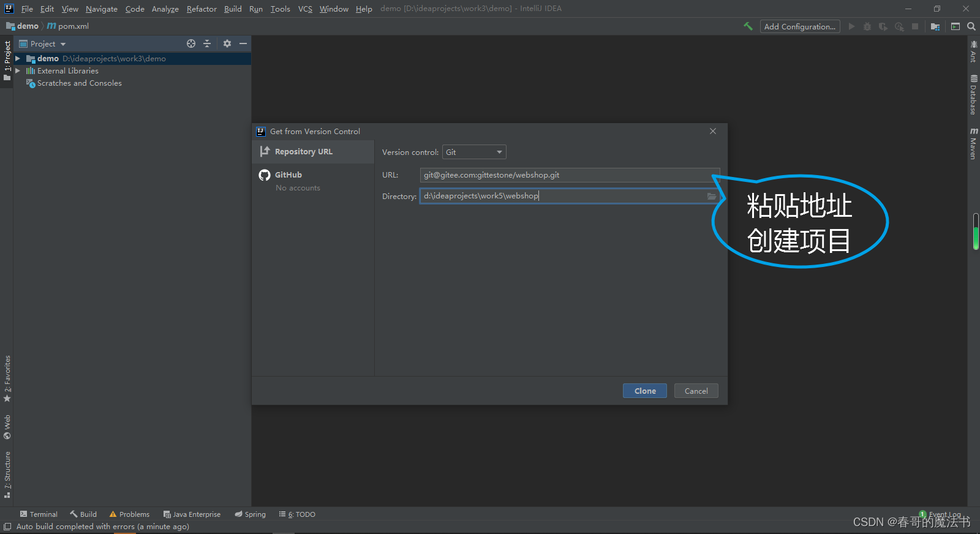Open the Analyze menu

click(x=165, y=9)
